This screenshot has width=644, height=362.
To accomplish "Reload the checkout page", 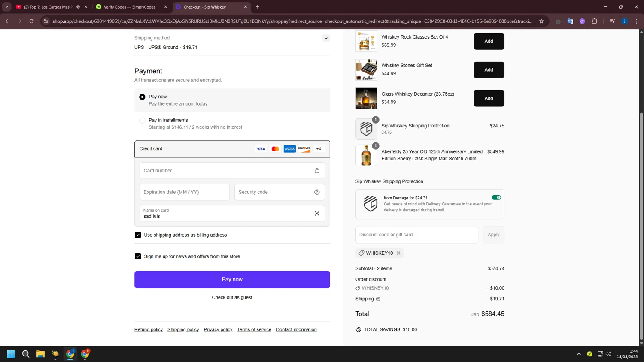I will (31, 21).
